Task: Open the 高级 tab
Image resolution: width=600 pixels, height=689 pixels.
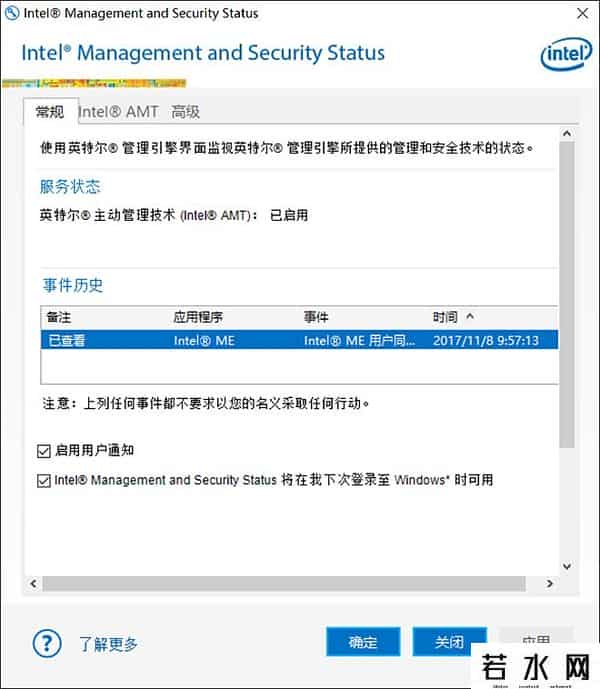Action: [x=185, y=112]
